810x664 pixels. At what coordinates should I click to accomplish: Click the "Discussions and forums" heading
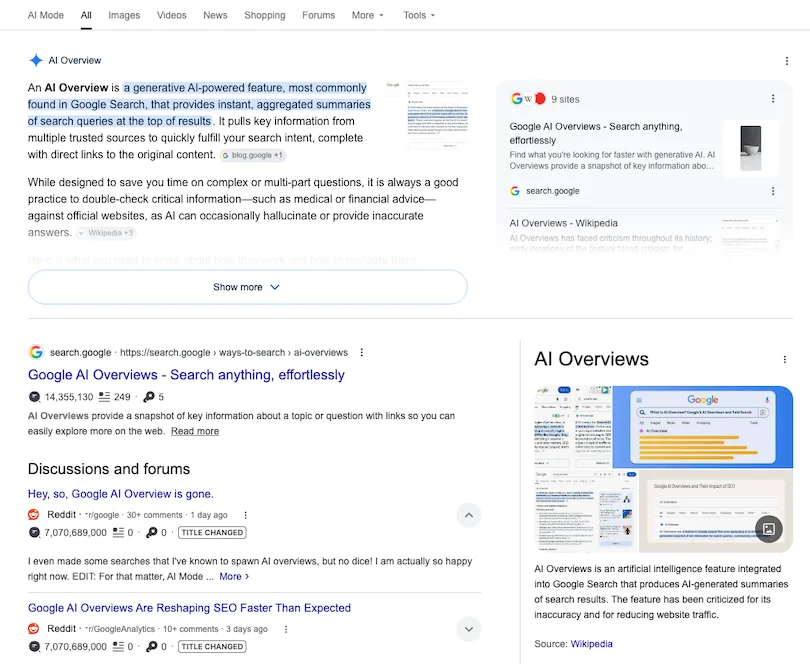(109, 469)
